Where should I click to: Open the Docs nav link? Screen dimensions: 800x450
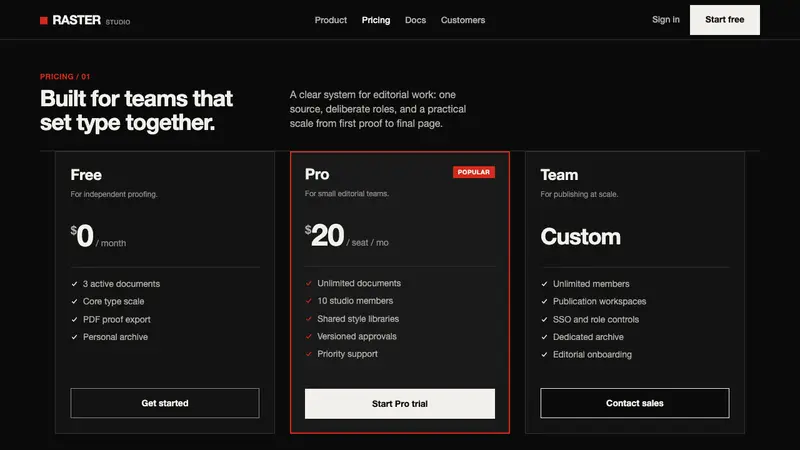coord(415,20)
